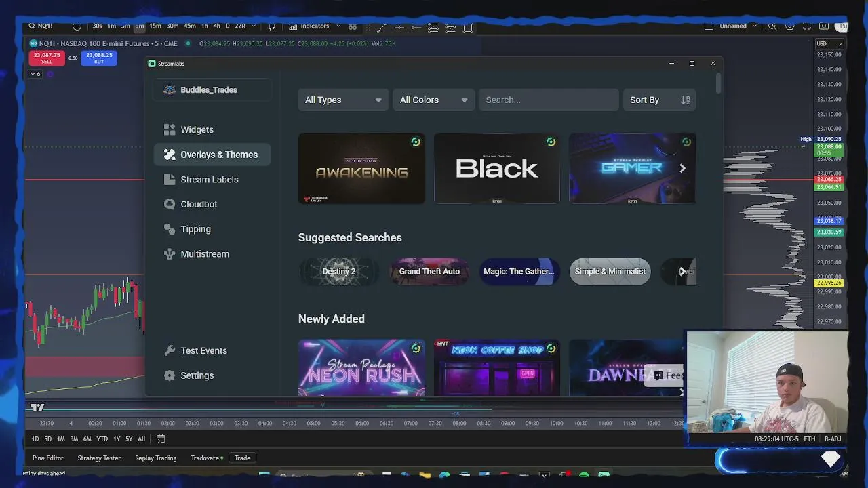
Task: Select the 30s timeframe in TradingView
Action: (x=97, y=26)
